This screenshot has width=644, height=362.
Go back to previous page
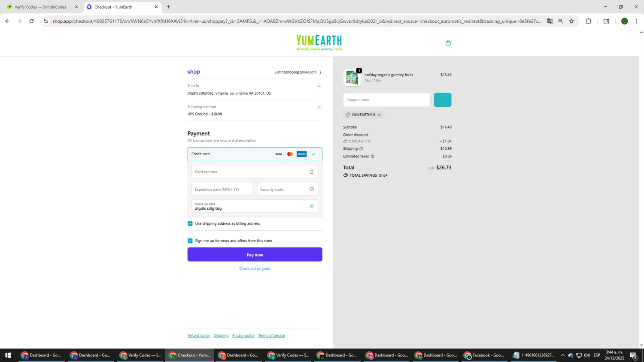click(x=7, y=21)
